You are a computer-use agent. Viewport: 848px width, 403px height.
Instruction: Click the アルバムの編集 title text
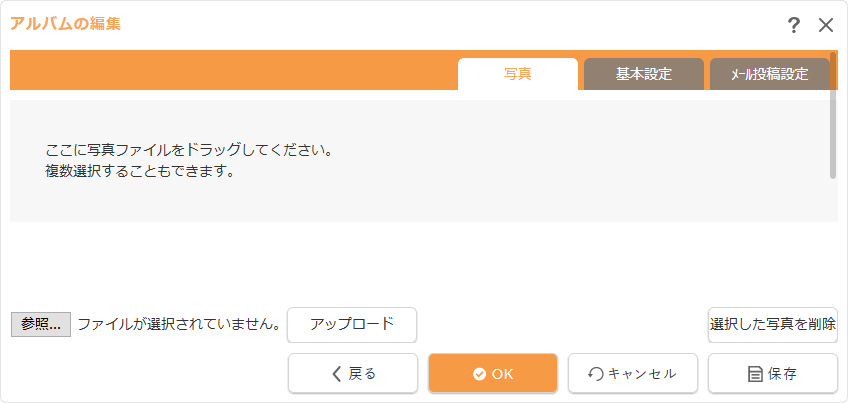click(66, 23)
